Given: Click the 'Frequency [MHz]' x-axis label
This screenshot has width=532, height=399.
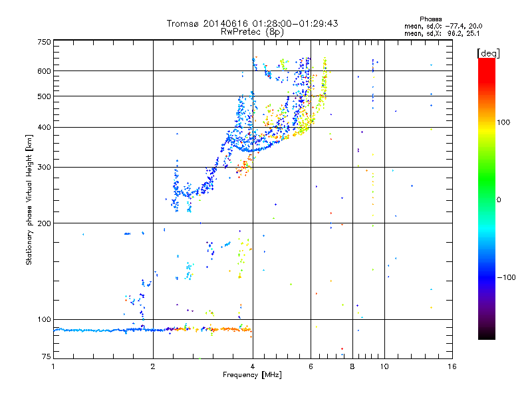Looking at the screenshot, I should coord(252,375).
